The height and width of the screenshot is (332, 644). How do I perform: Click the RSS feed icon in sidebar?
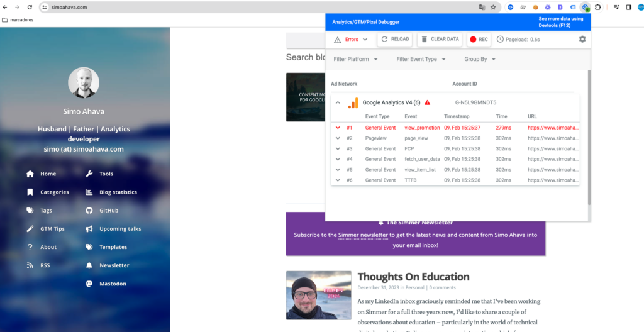(x=30, y=265)
